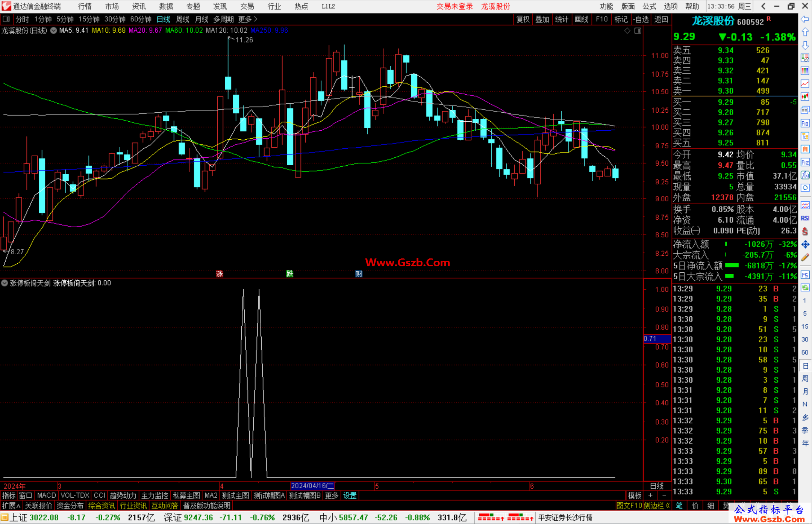Click the orange document sidebar icon

coord(805,149)
